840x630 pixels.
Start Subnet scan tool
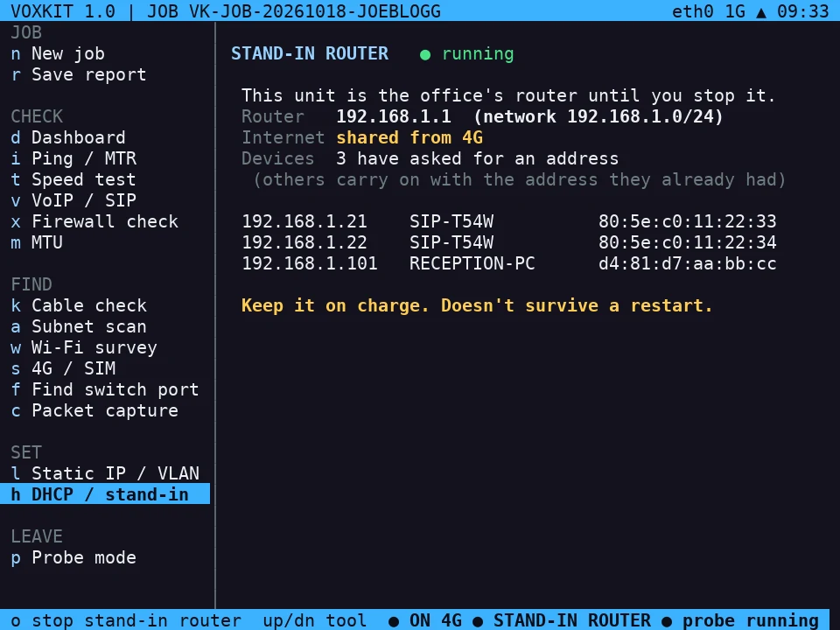coord(105,326)
